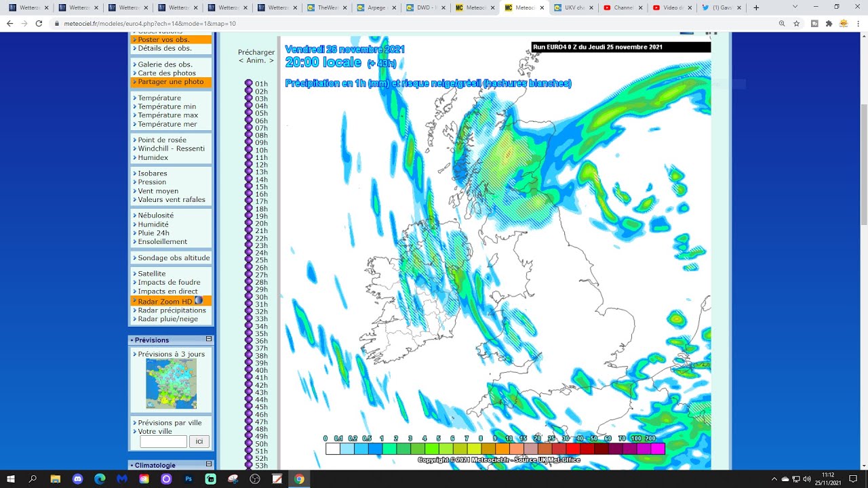
Task: Select the 30h forecast hour dot
Action: (x=248, y=297)
